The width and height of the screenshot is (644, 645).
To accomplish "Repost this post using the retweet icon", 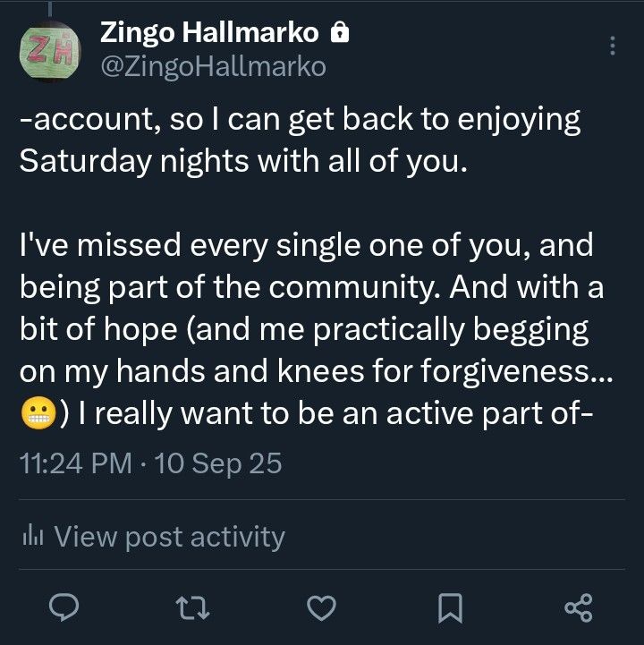I will coord(192,609).
